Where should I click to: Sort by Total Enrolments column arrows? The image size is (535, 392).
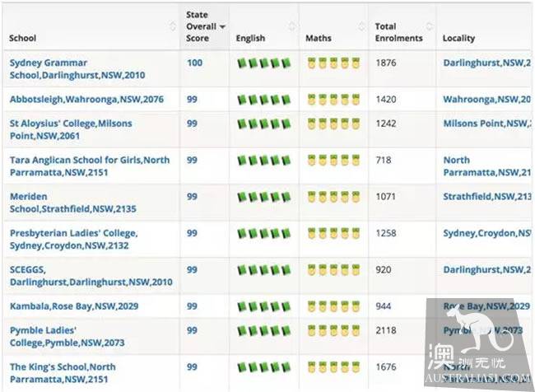pos(430,26)
